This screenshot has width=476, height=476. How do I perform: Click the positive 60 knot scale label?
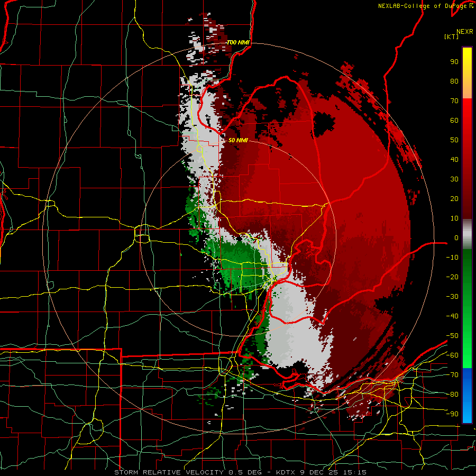[454, 120]
